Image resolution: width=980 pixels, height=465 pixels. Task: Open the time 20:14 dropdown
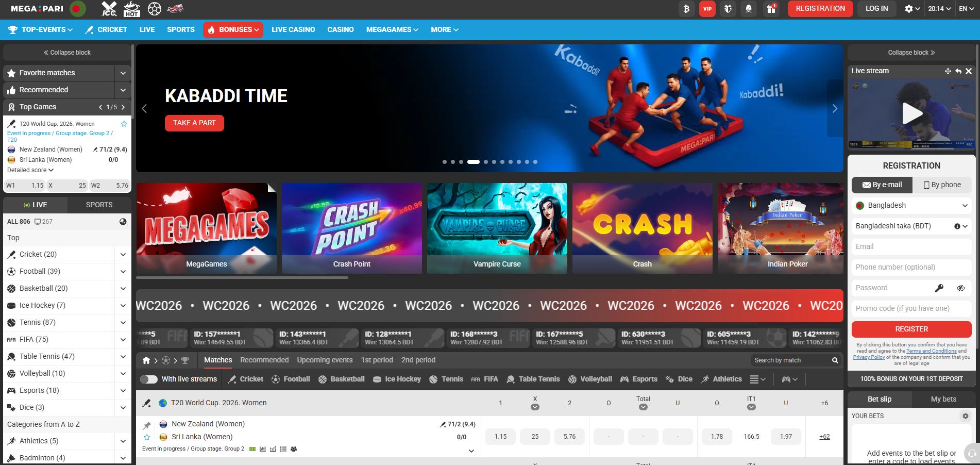pyautogui.click(x=939, y=9)
